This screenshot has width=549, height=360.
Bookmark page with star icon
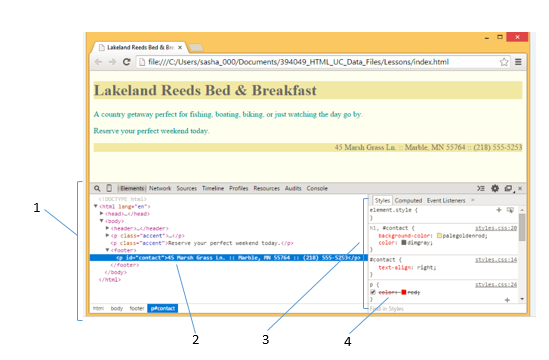(504, 62)
